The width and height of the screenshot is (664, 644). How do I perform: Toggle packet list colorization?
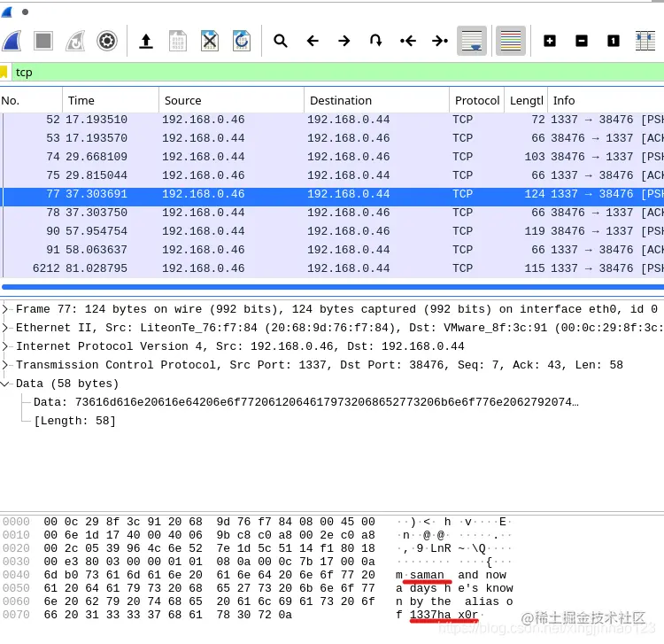511,41
